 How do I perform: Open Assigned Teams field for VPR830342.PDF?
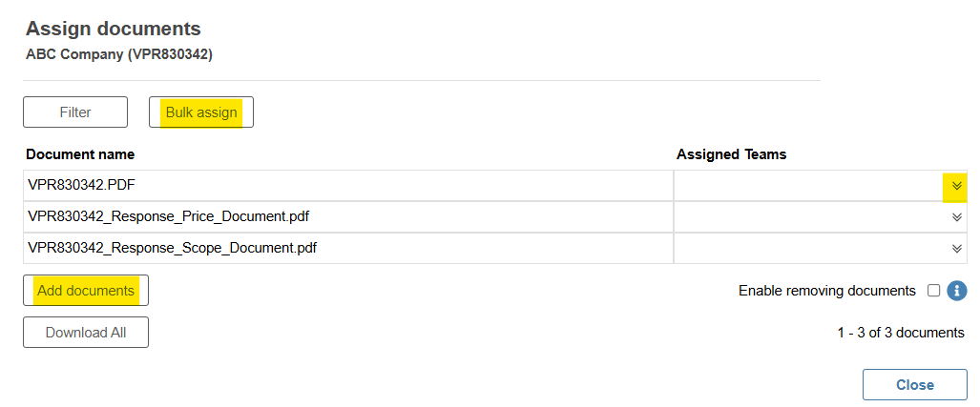[x=820, y=186]
